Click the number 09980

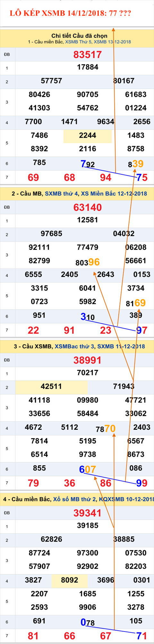click(x=88, y=400)
